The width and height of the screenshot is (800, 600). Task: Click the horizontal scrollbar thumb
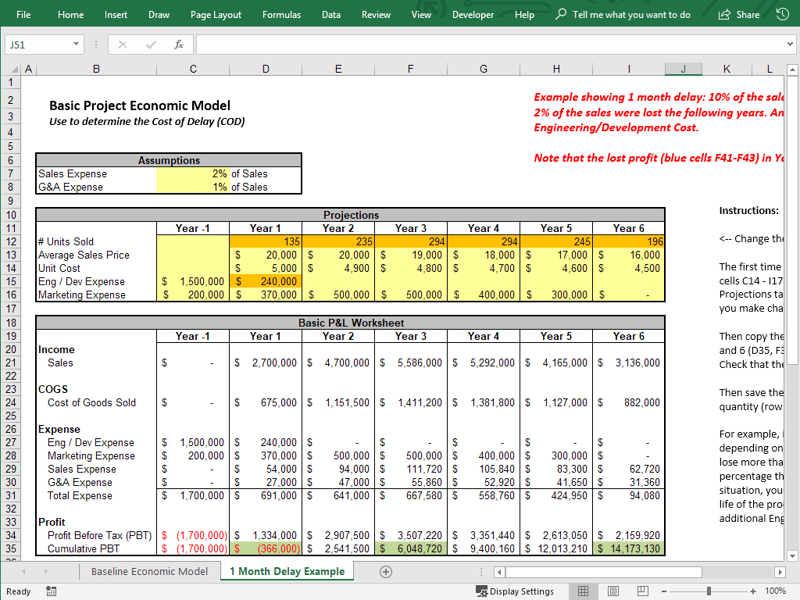(x=605, y=572)
